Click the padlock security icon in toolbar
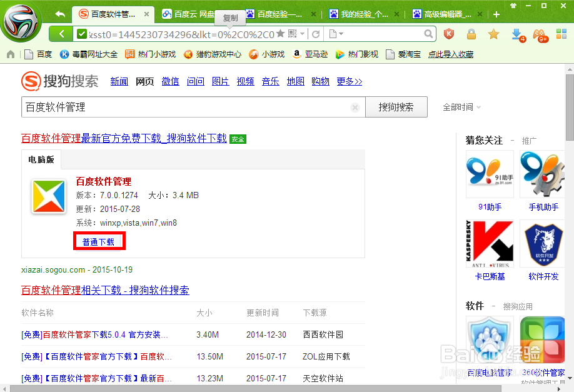The width and height of the screenshot is (574, 392). point(471,34)
